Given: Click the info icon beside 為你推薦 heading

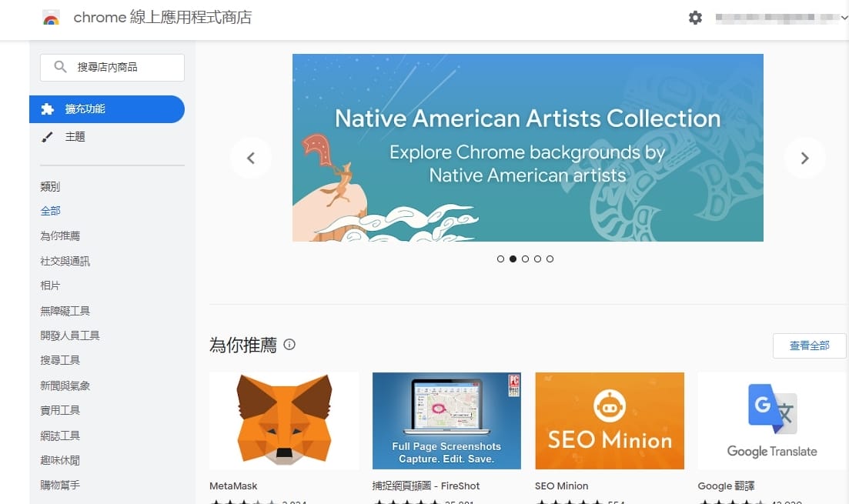Looking at the screenshot, I should tap(289, 344).
